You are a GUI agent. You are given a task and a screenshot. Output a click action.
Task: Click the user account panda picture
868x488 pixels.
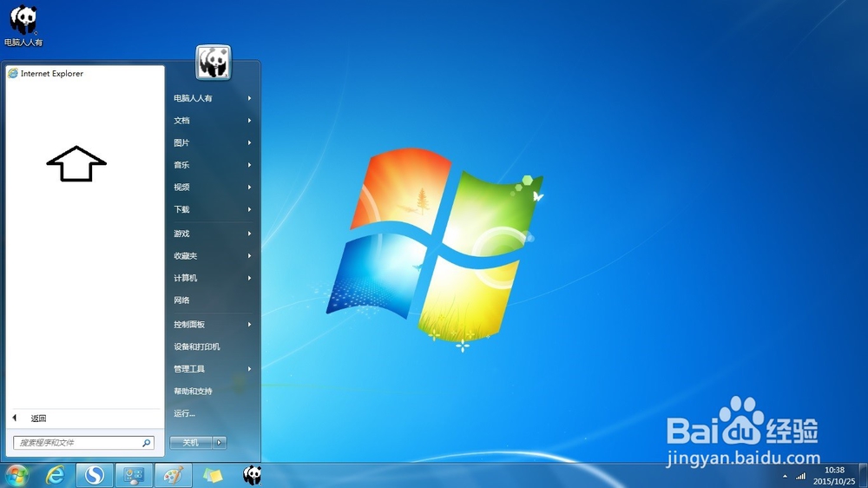[x=214, y=62]
